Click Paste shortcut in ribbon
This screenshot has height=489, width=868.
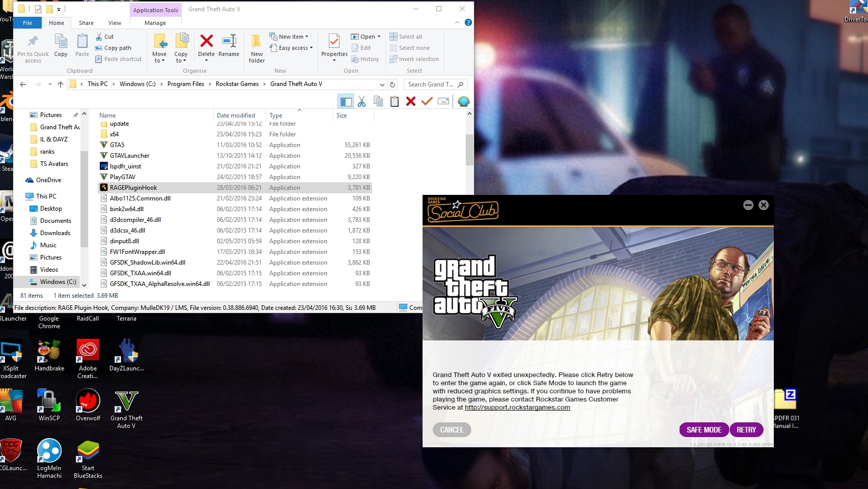coord(118,59)
